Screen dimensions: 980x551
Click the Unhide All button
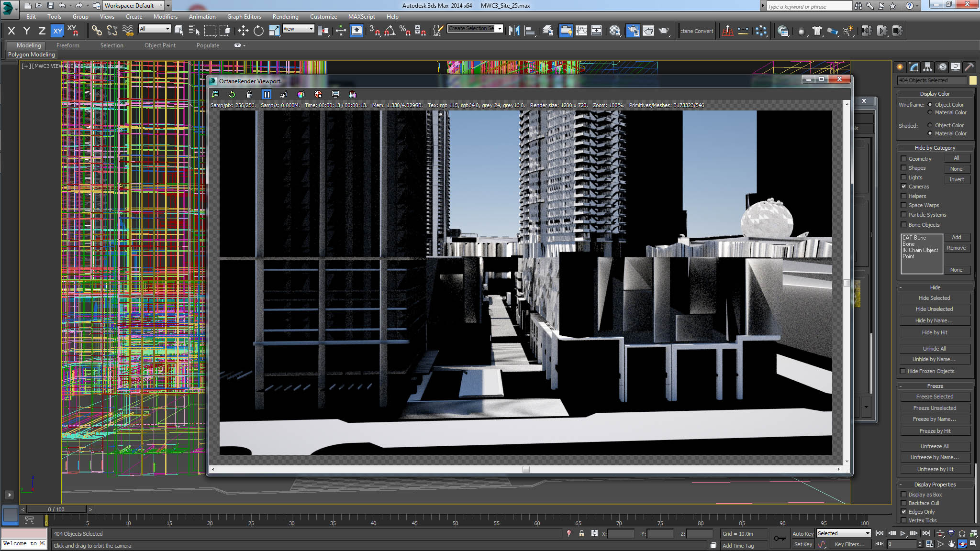934,349
